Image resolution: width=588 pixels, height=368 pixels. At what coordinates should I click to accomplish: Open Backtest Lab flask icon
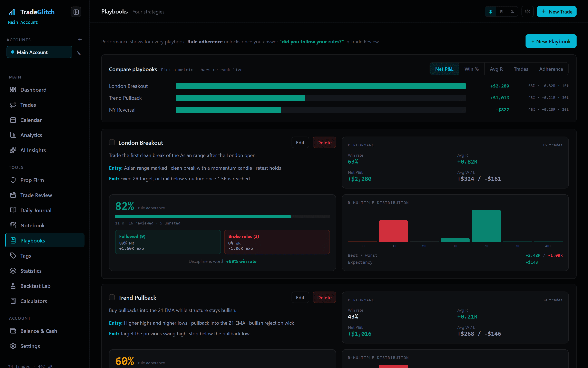point(13,286)
